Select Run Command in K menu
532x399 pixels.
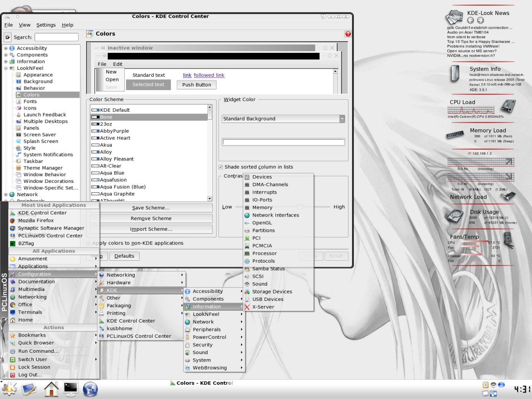(54, 351)
